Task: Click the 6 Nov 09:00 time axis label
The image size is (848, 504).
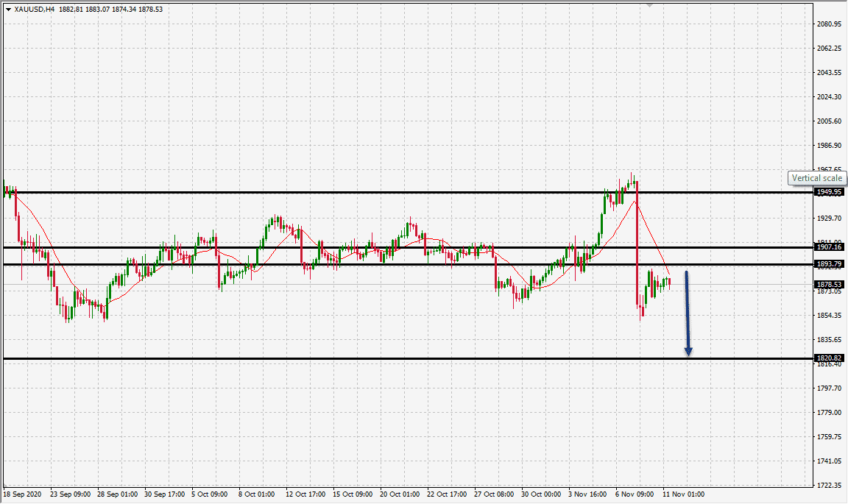Action: tap(635, 494)
